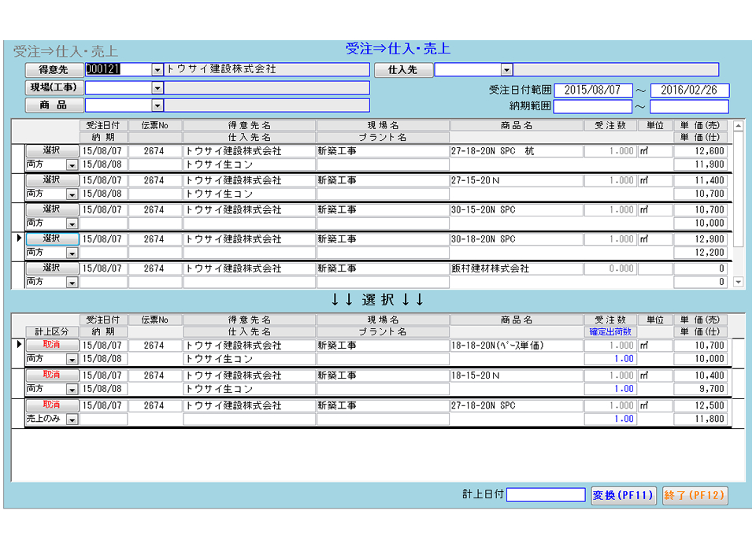The height and width of the screenshot is (551, 756).
Task: Click the 変換(PF11) button
Action: coord(623,495)
